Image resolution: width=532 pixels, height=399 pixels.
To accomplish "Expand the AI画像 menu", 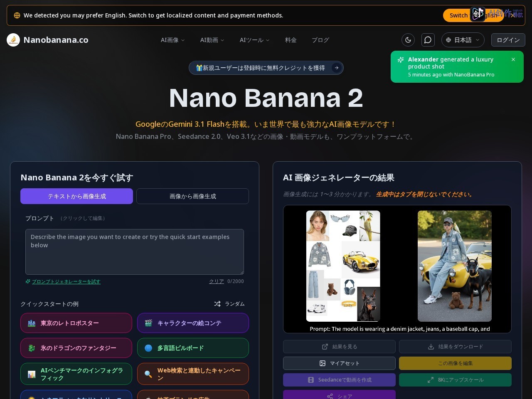I will coord(173,40).
